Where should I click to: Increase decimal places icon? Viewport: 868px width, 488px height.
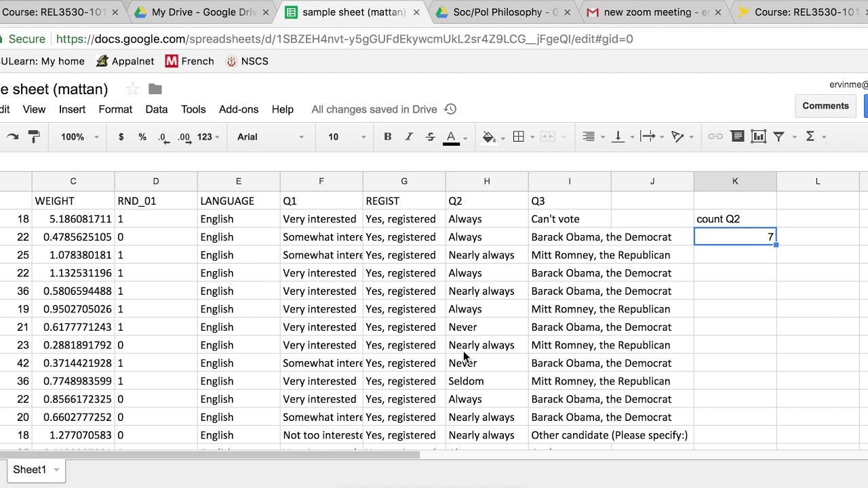coord(184,137)
